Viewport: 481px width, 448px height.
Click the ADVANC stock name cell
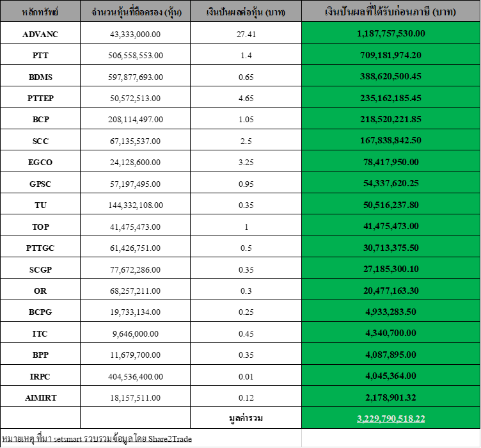40,34
